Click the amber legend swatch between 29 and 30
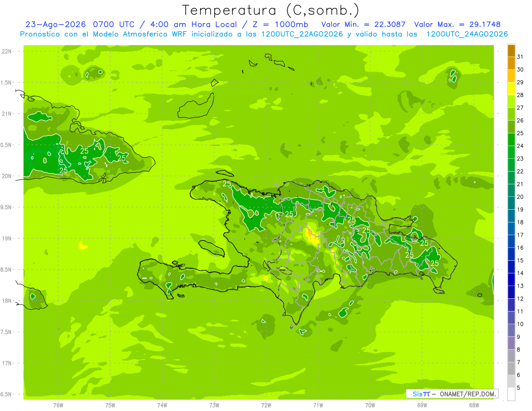Image resolution: width=532 pixels, height=411 pixels. 511,76
